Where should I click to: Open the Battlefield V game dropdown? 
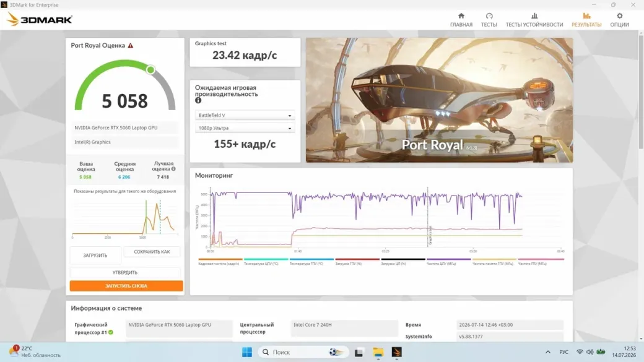(x=245, y=115)
